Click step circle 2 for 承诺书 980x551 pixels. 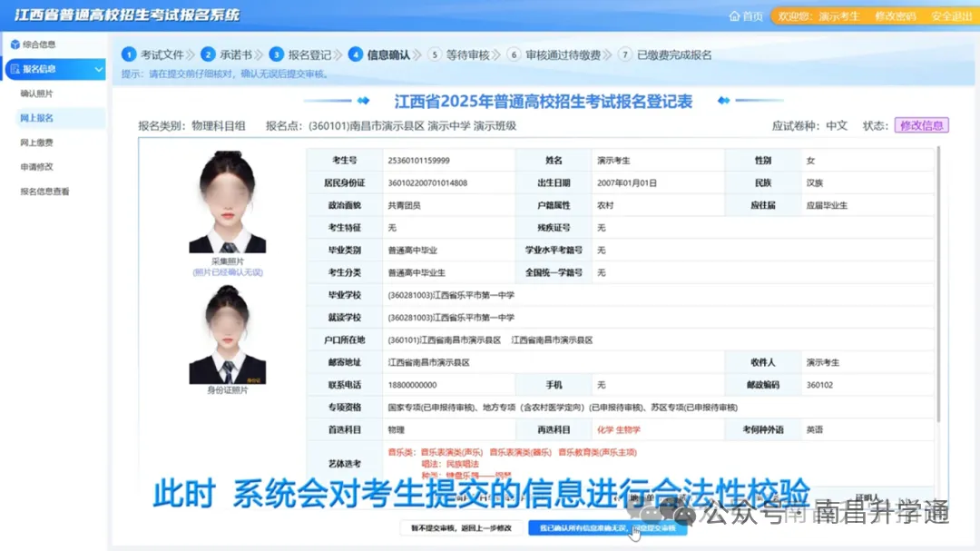click(x=208, y=54)
